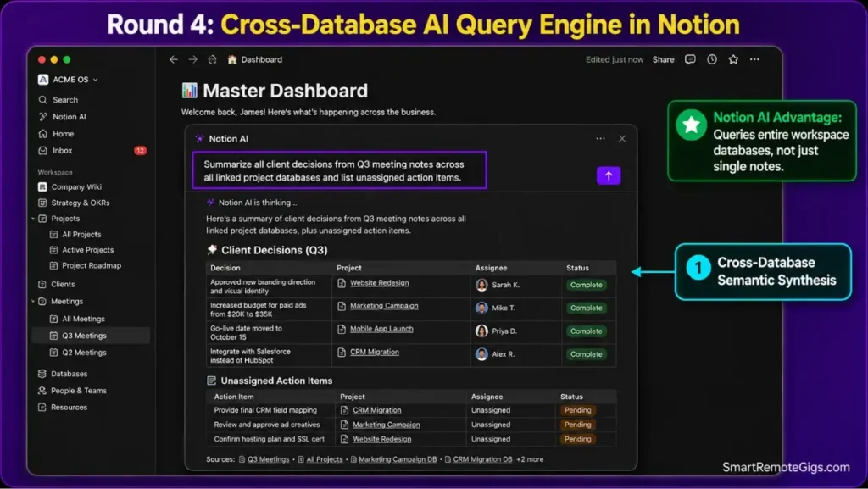This screenshot has width=868, height=489.
Task: Click the Notion AI prompt input
Action: pos(339,170)
